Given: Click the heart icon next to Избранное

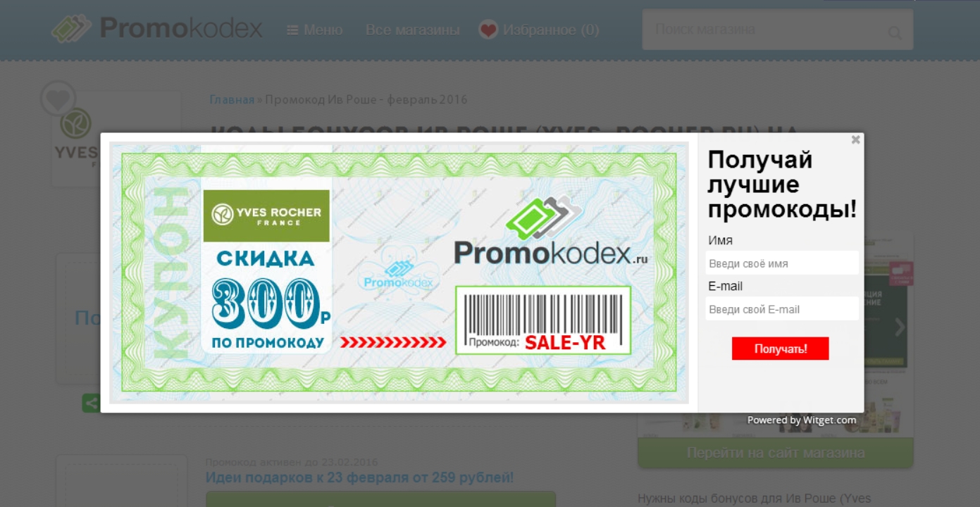Looking at the screenshot, I should (x=488, y=30).
